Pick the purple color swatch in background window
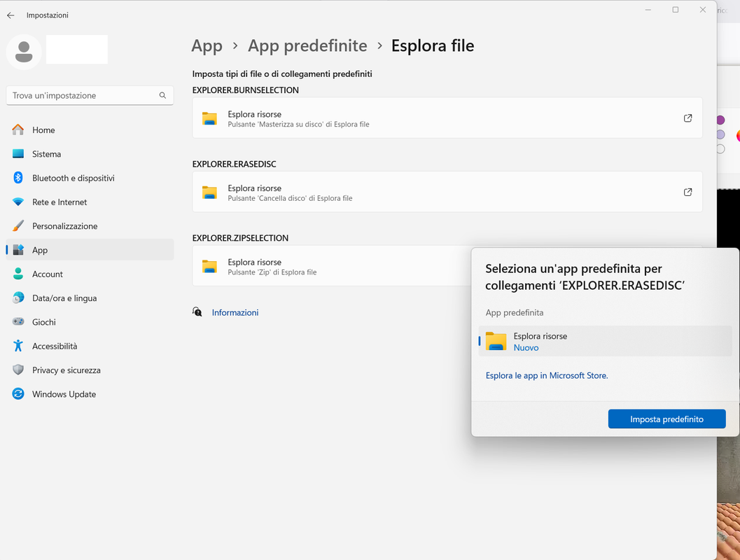Viewport: 740px width, 560px height. click(x=720, y=120)
